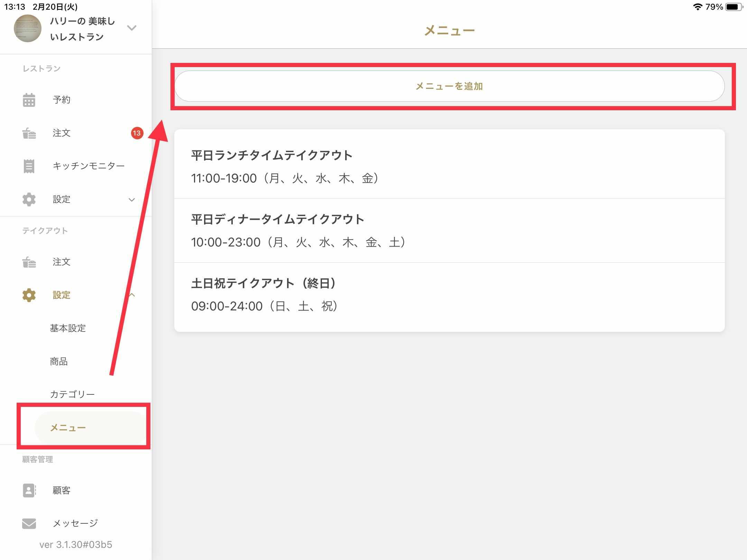The image size is (747, 560).
Task: Click the reservation calendar icon
Action: 29,100
